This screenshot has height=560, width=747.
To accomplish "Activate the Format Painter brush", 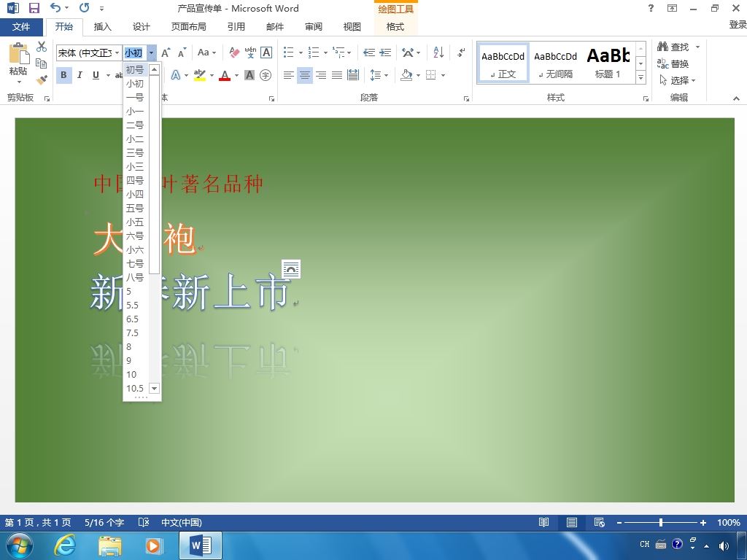I will coord(42,79).
